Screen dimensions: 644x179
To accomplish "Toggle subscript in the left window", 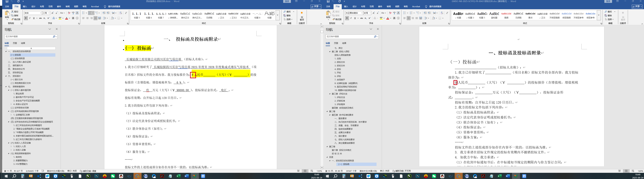I will (44, 18).
